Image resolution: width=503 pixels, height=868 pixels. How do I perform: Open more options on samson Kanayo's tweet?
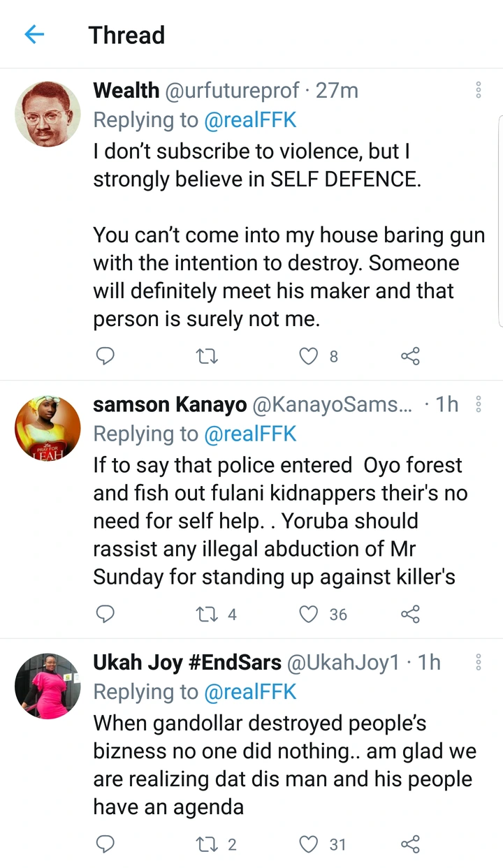tap(479, 404)
